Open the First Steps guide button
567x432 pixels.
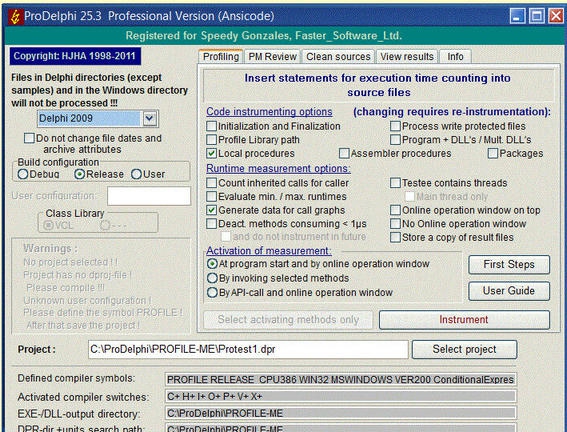tap(509, 265)
